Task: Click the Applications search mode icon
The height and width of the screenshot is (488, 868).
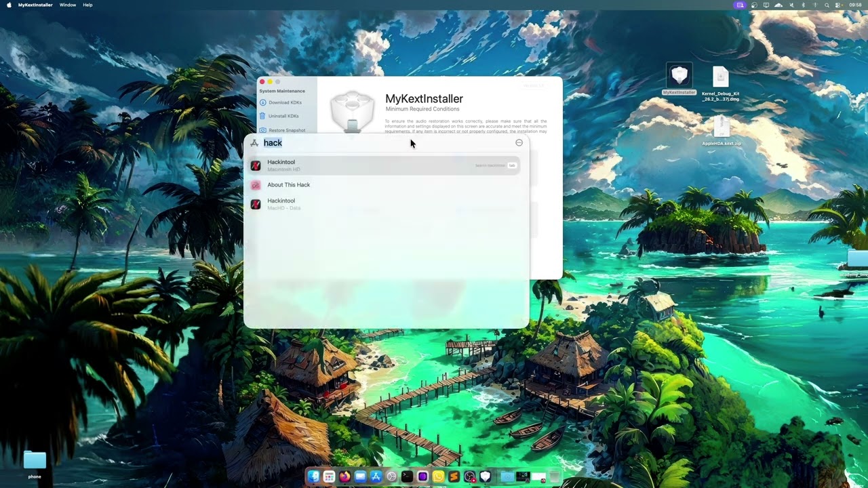Action: click(254, 143)
